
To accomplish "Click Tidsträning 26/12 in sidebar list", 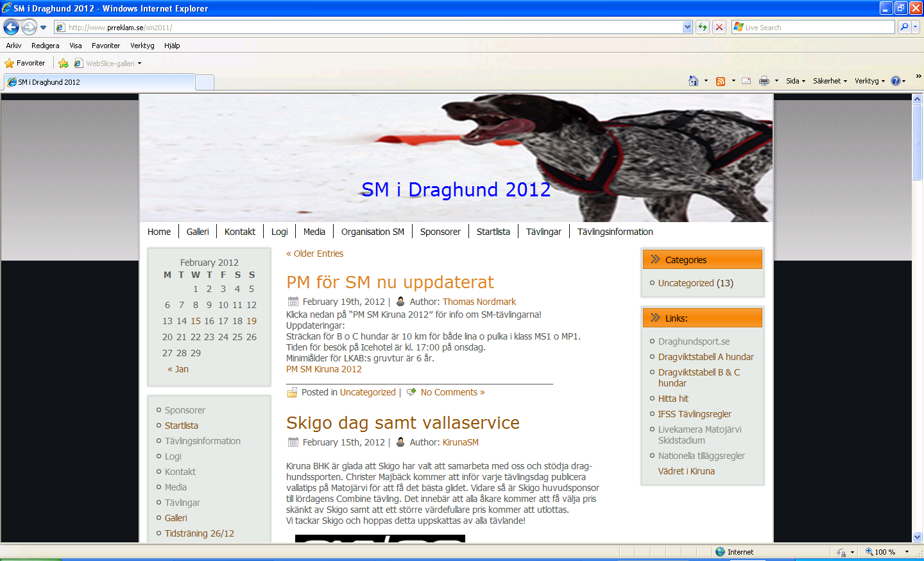I will pos(200,533).
